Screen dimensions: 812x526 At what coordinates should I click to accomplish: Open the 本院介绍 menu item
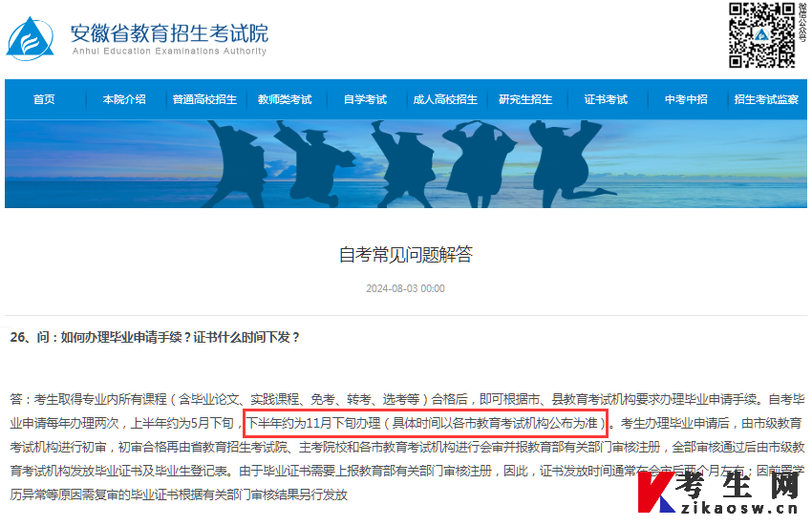point(124,99)
